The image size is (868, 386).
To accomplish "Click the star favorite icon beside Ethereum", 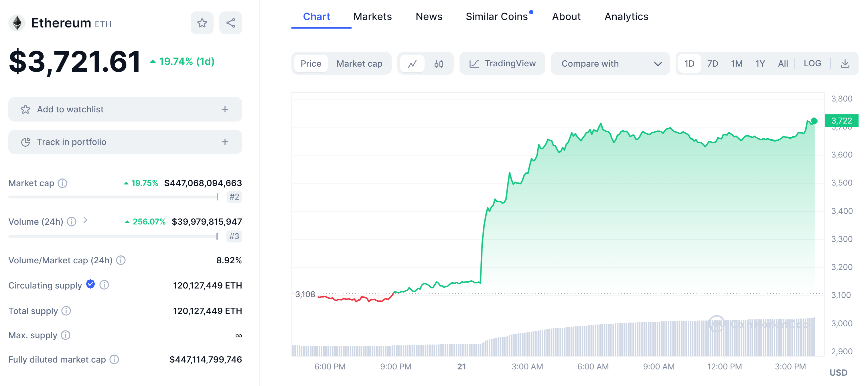I will (202, 23).
